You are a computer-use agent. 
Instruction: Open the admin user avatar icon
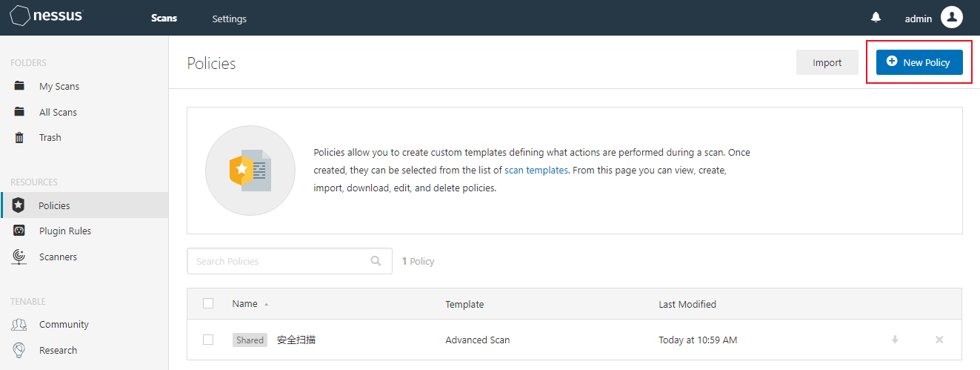coord(951,18)
